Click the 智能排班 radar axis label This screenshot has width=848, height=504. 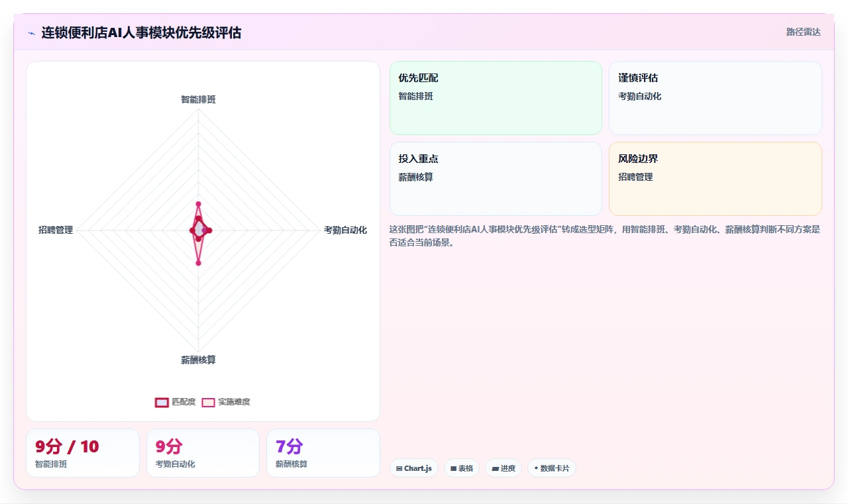click(x=198, y=99)
